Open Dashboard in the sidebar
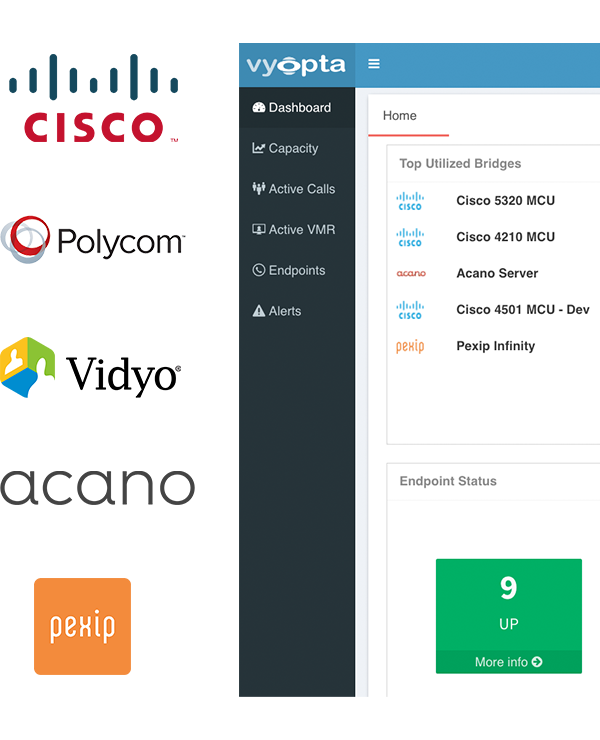600x740 pixels. tap(297, 108)
